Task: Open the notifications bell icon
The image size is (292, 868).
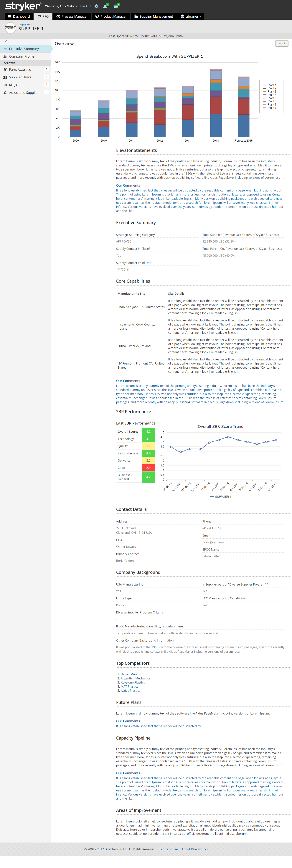Action: point(105,6)
